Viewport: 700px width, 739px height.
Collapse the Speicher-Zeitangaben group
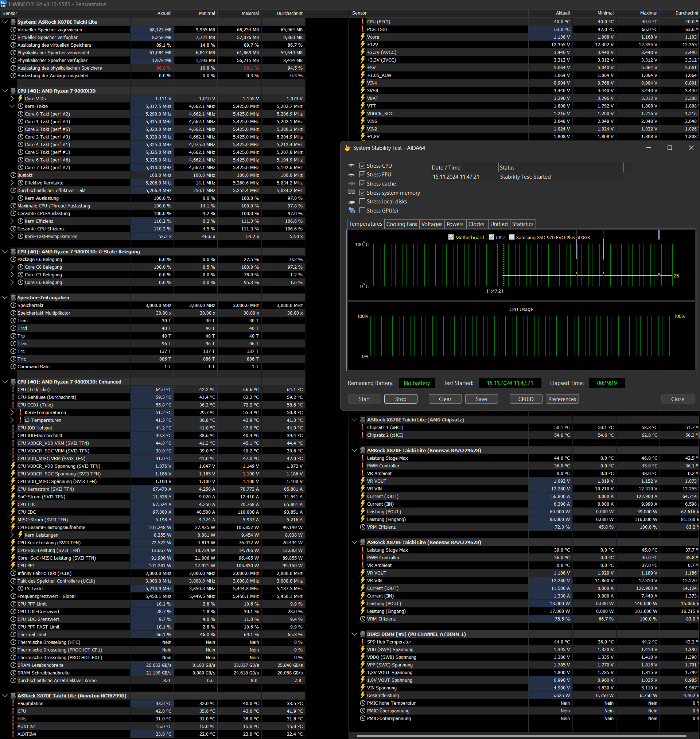(5, 298)
